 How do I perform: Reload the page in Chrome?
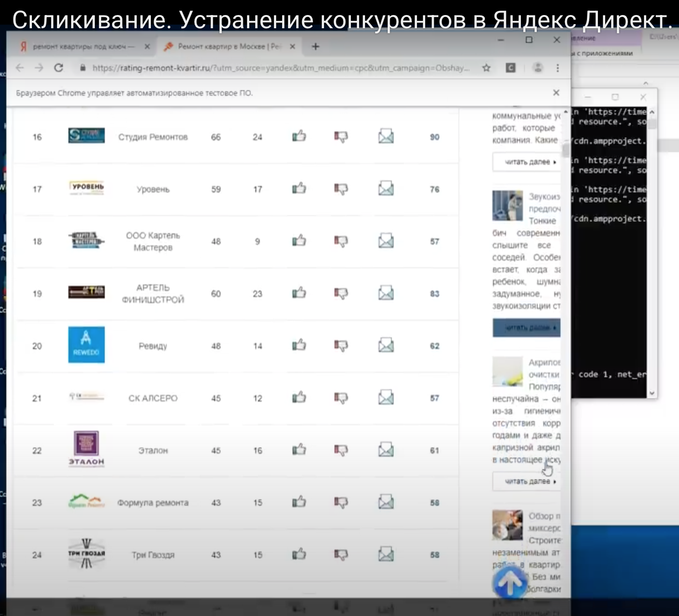(58, 68)
